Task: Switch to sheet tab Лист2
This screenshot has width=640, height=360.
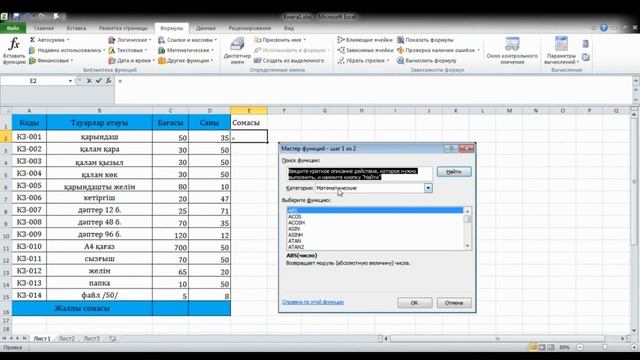Action: click(67, 339)
